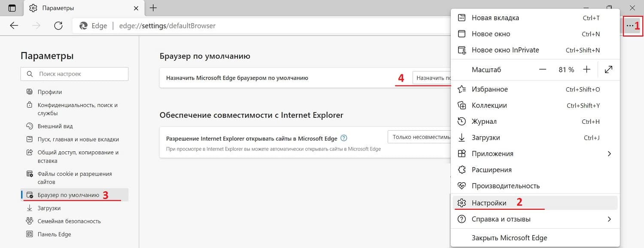
Task: Close the Параметры tab
Action: (x=137, y=8)
